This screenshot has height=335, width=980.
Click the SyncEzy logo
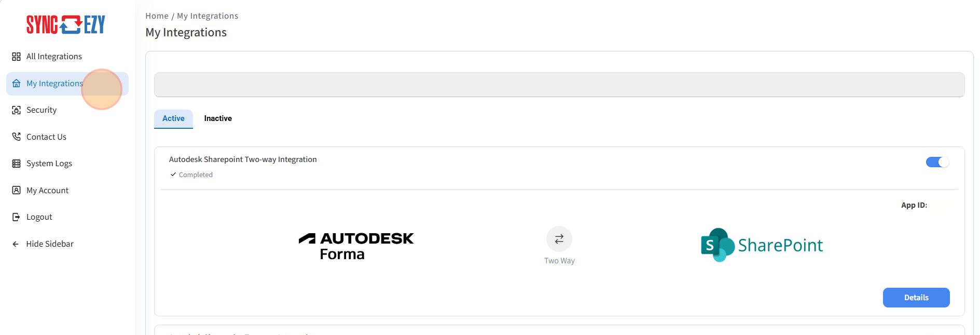[66, 24]
